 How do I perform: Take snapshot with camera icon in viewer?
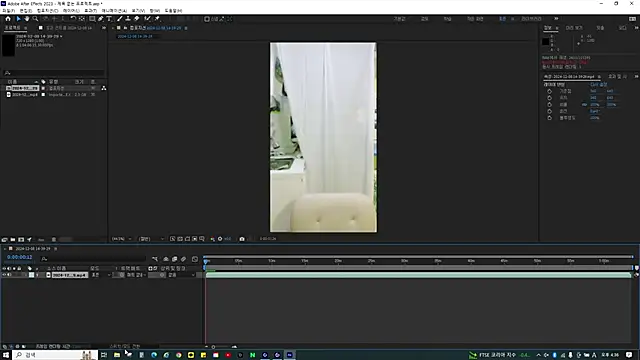tap(242, 239)
